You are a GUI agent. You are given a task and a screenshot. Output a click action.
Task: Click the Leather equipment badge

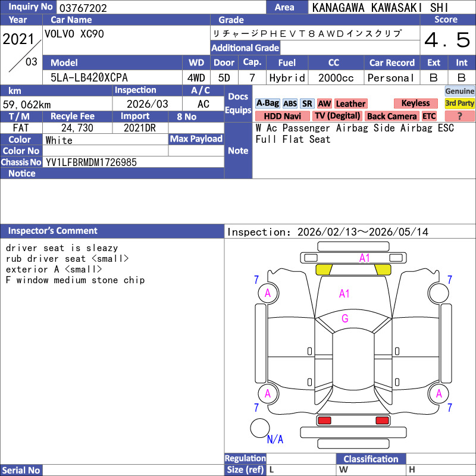350,104
